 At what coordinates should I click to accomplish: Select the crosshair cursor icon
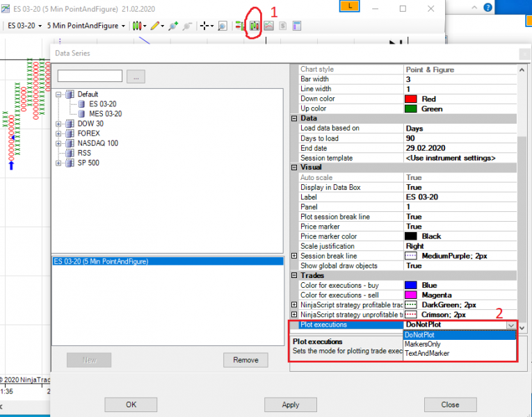pyautogui.click(x=204, y=26)
